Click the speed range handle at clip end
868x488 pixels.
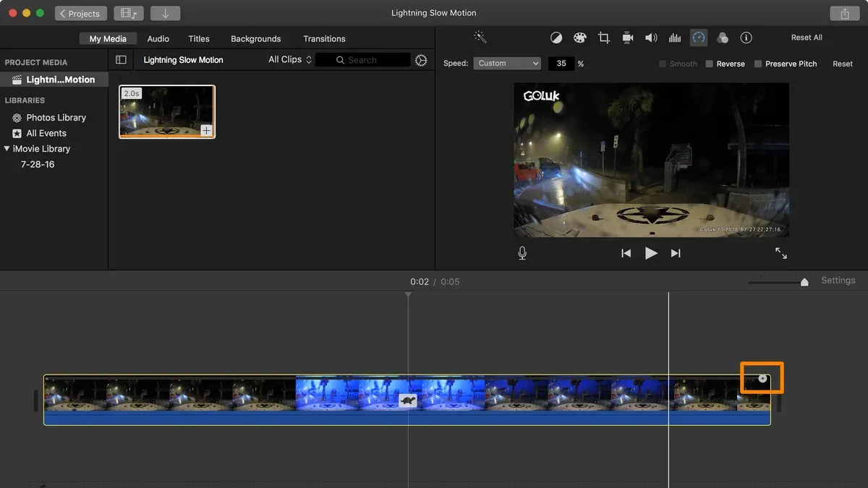click(762, 378)
